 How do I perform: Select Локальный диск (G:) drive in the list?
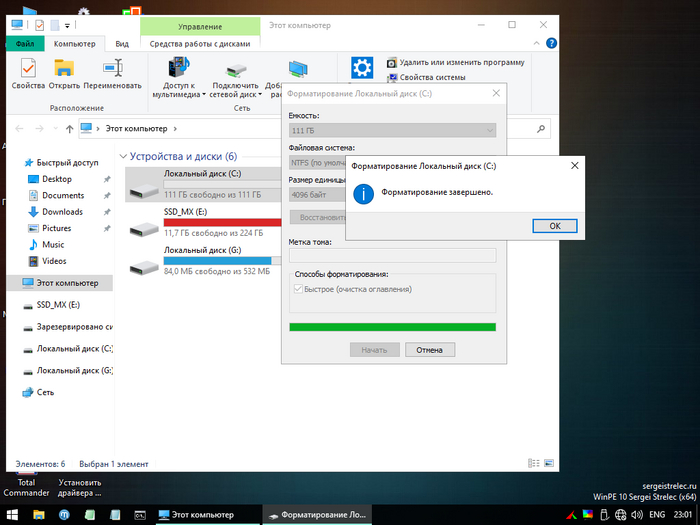click(x=204, y=261)
